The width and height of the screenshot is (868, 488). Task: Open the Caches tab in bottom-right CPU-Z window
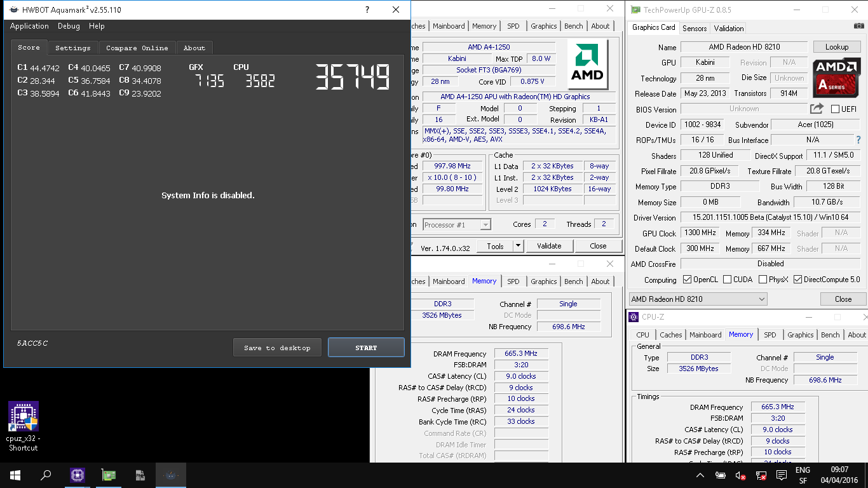tap(670, 335)
